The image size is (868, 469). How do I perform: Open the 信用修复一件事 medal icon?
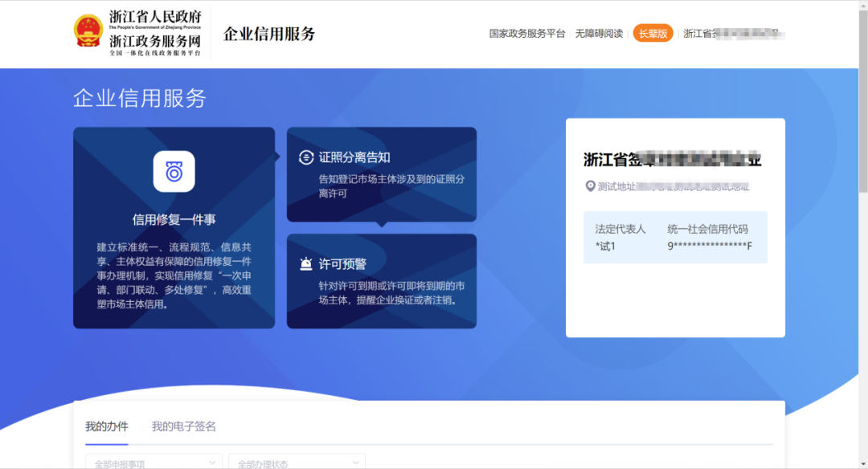174,171
